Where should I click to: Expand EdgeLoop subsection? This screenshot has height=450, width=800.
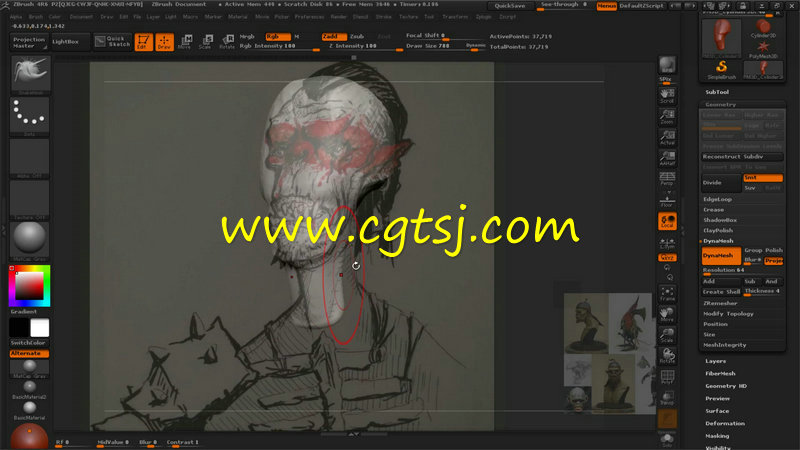click(717, 199)
